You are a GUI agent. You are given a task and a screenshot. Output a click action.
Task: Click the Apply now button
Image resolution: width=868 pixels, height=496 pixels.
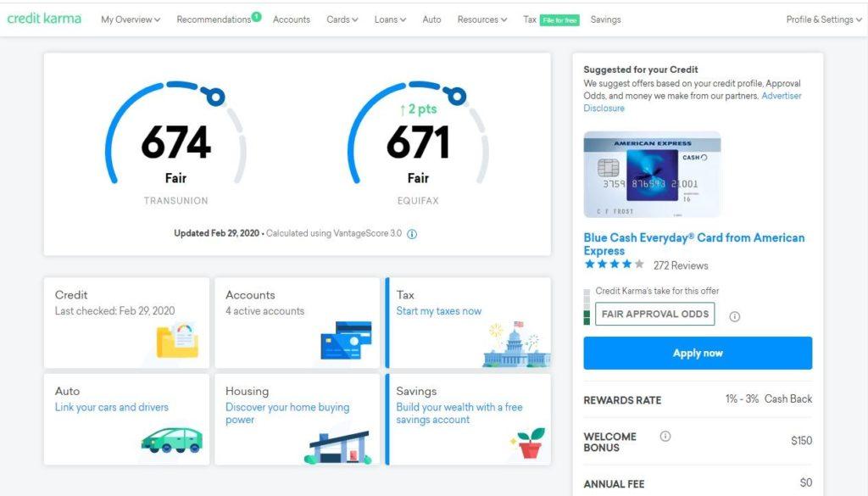[x=698, y=353]
